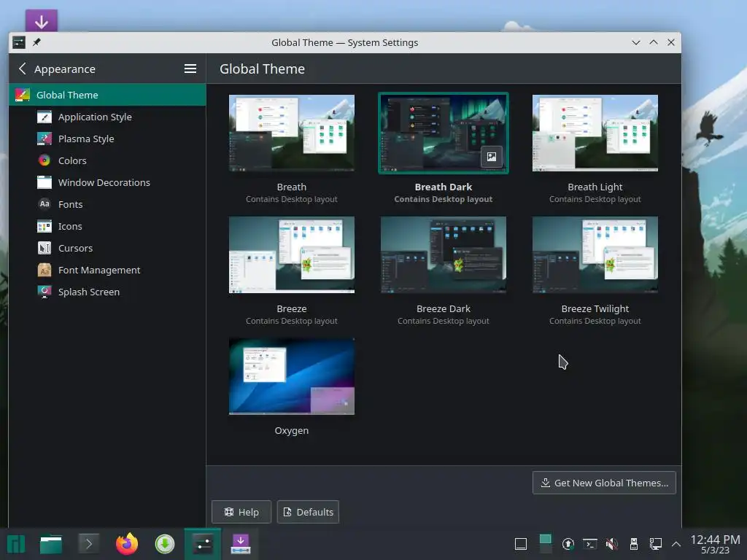The height and width of the screenshot is (560, 747).
Task: Click the show desktop tray icon
Action: [521, 544]
